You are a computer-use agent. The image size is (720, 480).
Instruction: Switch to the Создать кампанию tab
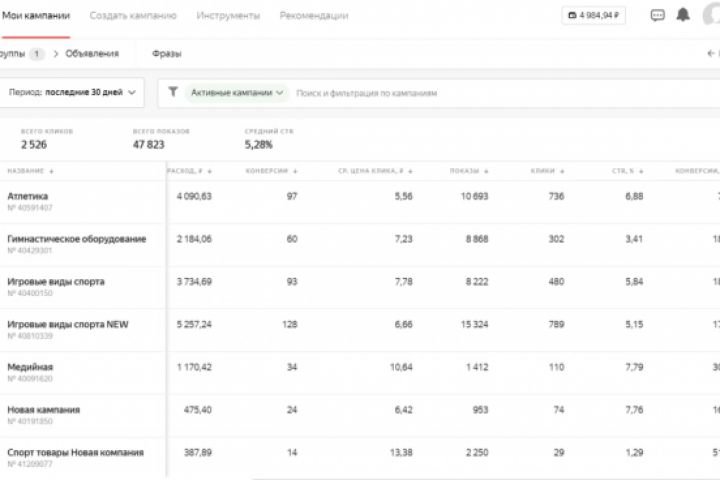pos(133,16)
